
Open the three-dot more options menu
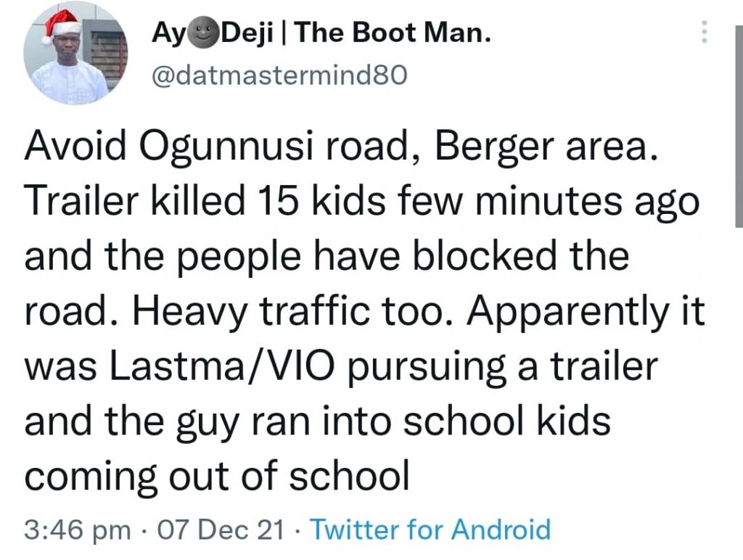click(x=702, y=32)
